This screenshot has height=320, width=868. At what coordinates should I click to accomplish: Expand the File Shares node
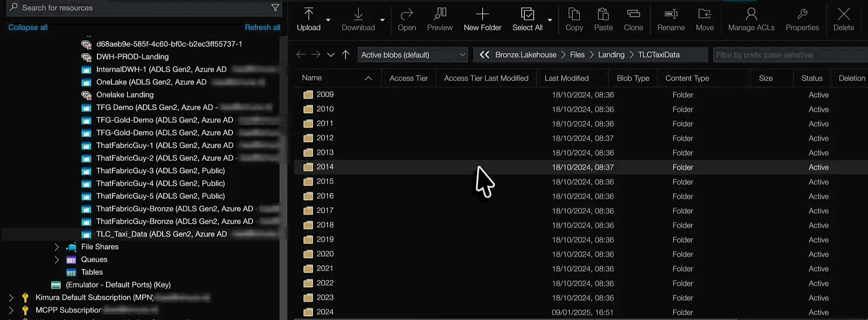(57, 247)
